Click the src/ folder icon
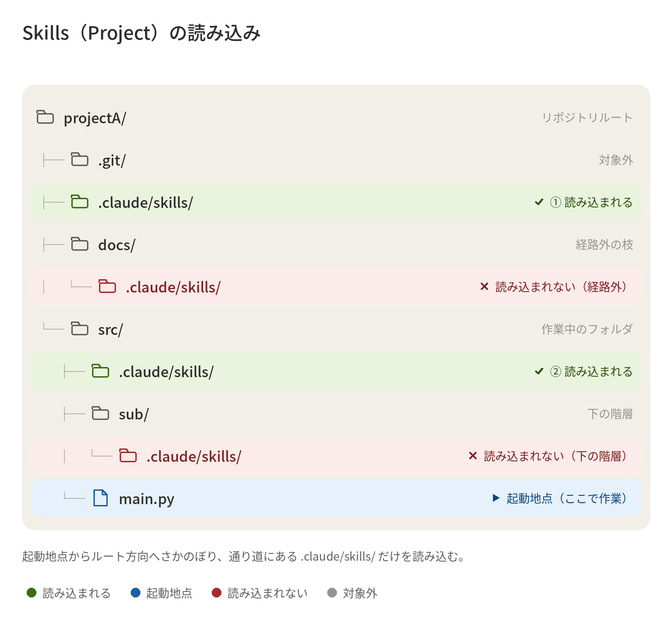Image resolution: width=672 pixels, height=620 pixels. pyautogui.click(x=80, y=329)
